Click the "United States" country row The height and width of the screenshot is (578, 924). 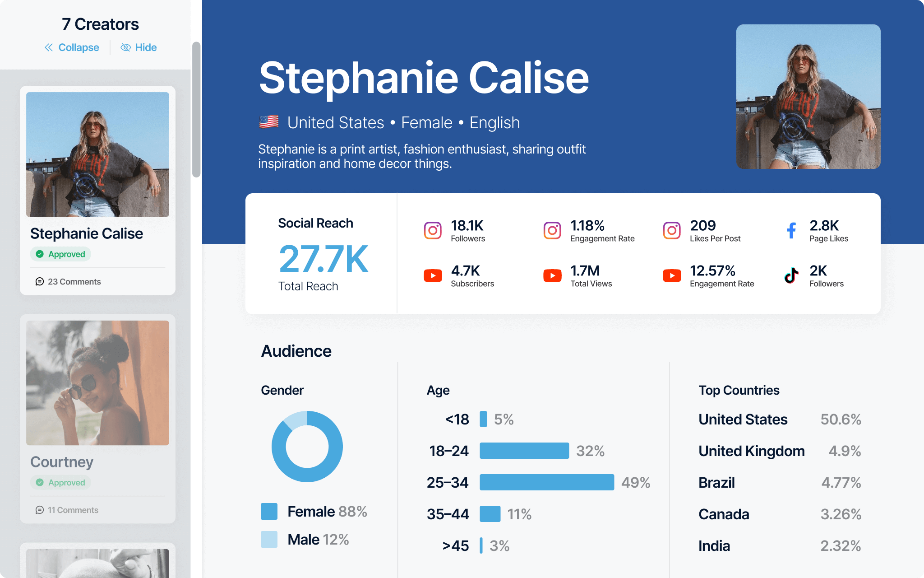780,420
